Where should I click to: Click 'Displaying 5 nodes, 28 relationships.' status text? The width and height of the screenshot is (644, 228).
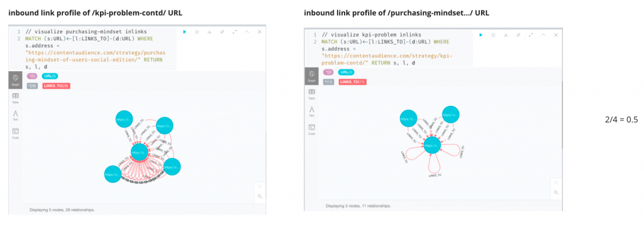tap(62, 210)
